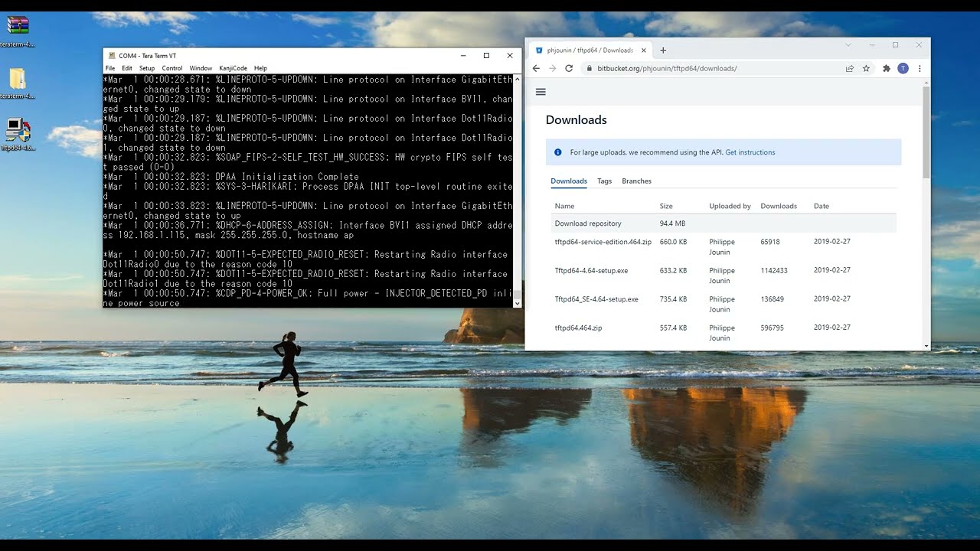This screenshot has width=980, height=551.
Task: Click the 1142433 downloads count
Action: click(774, 271)
